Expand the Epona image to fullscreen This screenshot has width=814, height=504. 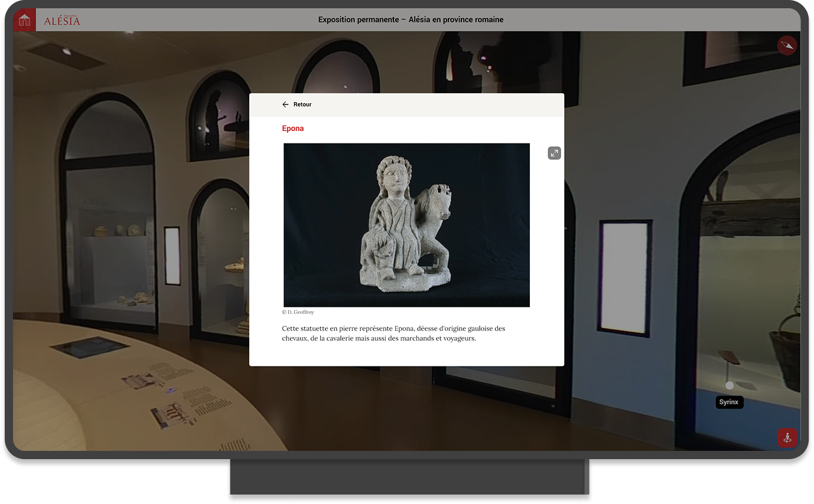(554, 153)
